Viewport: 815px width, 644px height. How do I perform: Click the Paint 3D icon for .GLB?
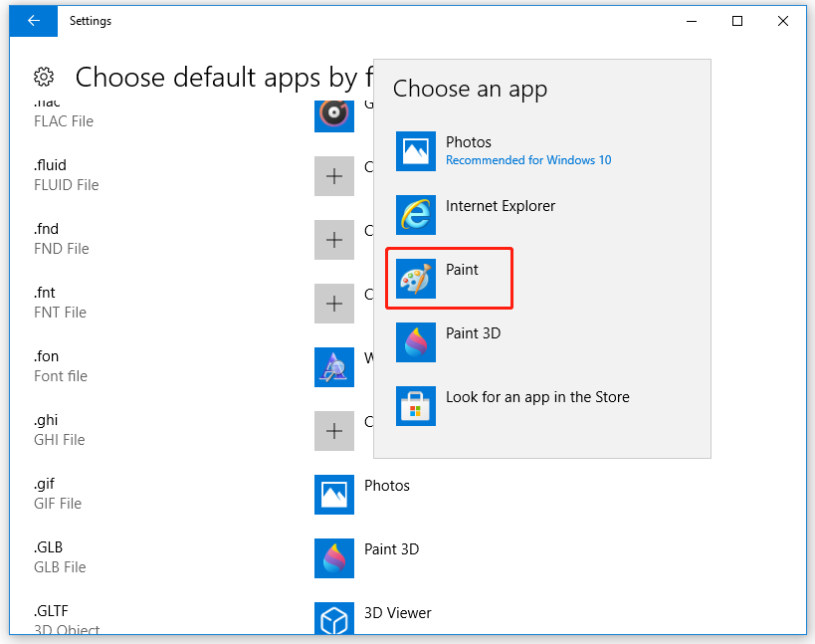[334, 558]
